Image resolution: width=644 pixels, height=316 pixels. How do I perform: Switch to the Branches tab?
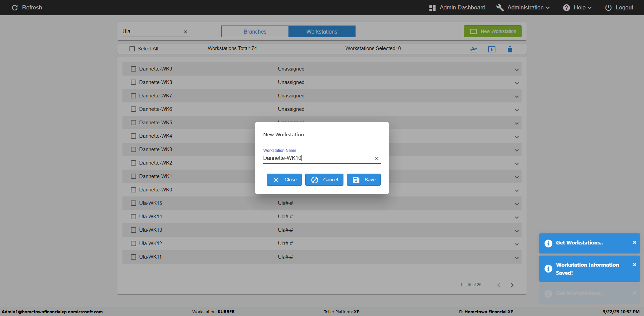(x=255, y=32)
